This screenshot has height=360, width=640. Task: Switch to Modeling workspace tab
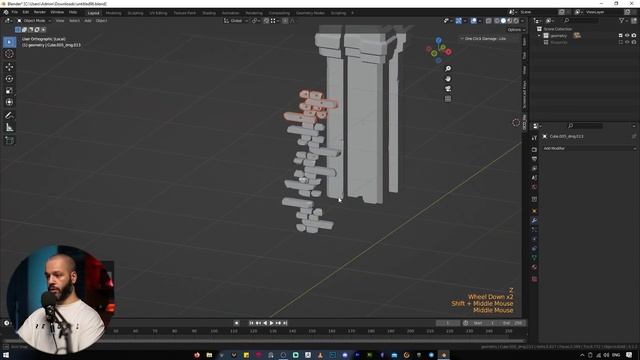(x=113, y=13)
